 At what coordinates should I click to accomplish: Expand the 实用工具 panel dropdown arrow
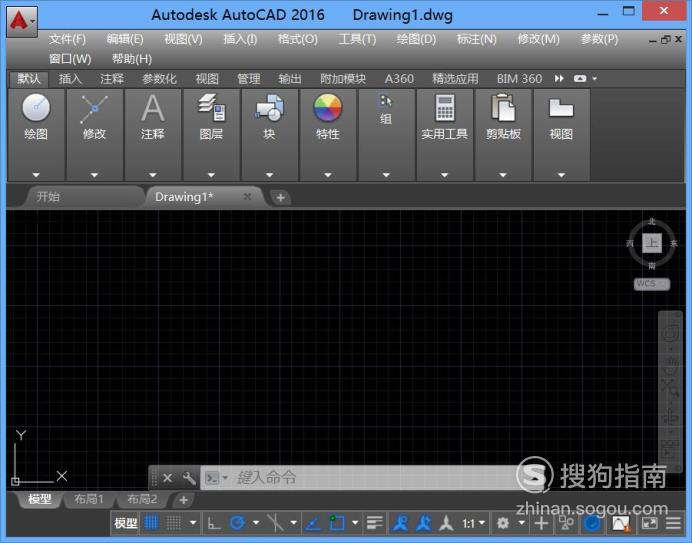(444, 175)
